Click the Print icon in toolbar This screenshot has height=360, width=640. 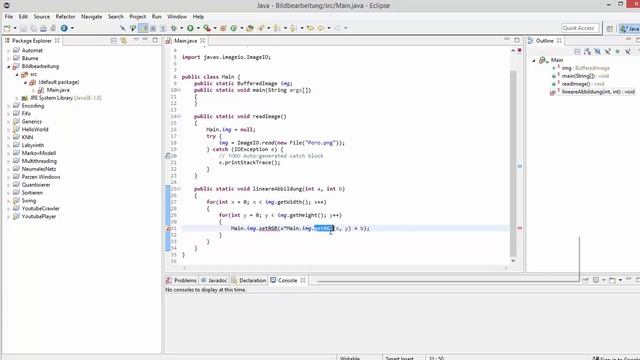click(43, 28)
